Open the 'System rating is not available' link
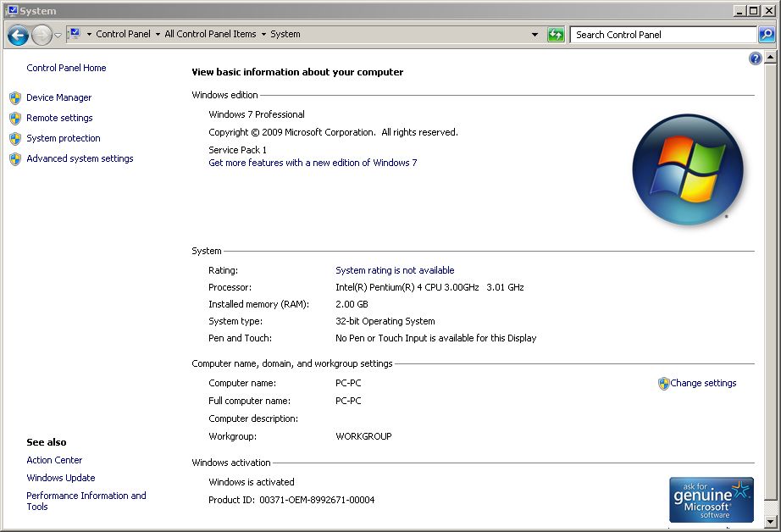This screenshot has width=781, height=532. 395,270
